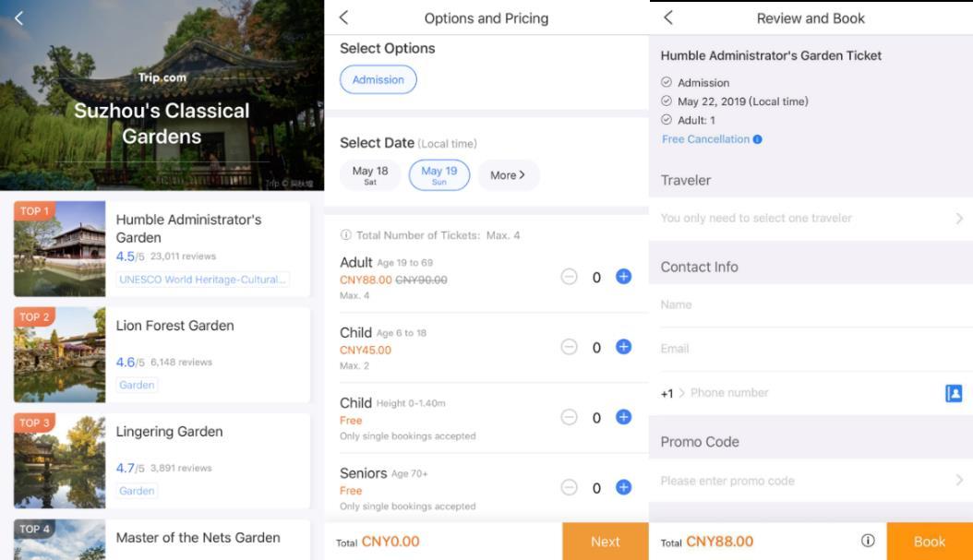This screenshot has height=560, width=973.
Task: Tap info icon beside Total Number of Tickets
Action: click(x=345, y=235)
